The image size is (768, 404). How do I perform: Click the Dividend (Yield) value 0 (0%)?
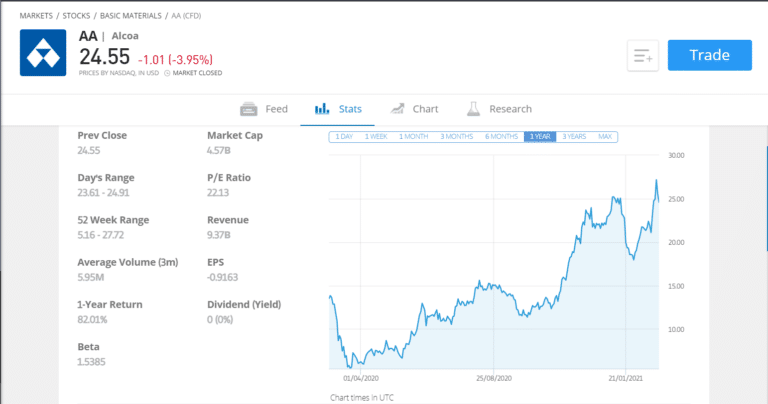tap(220, 320)
